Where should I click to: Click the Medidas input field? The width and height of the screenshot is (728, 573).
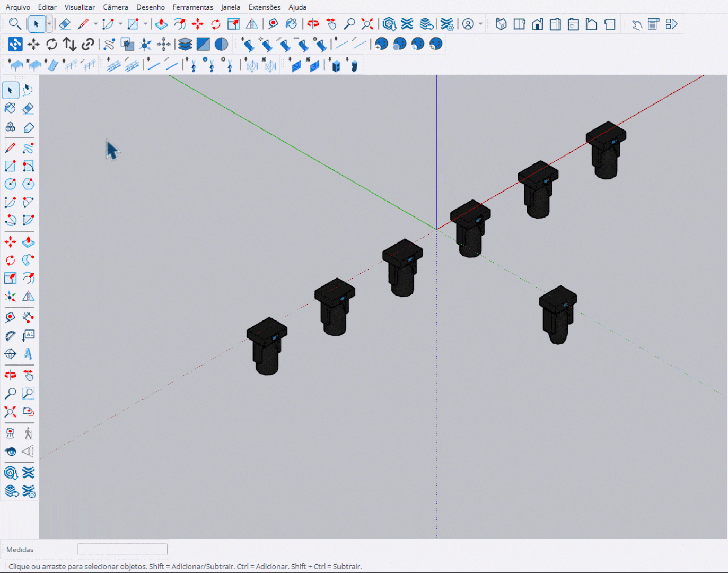pyautogui.click(x=122, y=549)
